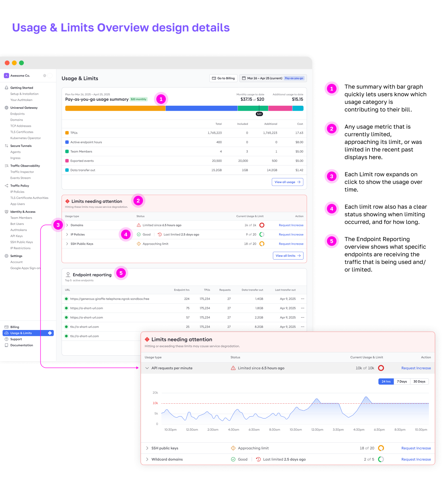The width and height of the screenshot is (448, 478).
Task: Click the Endpoint reporting pin icon
Action: (68, 275)
